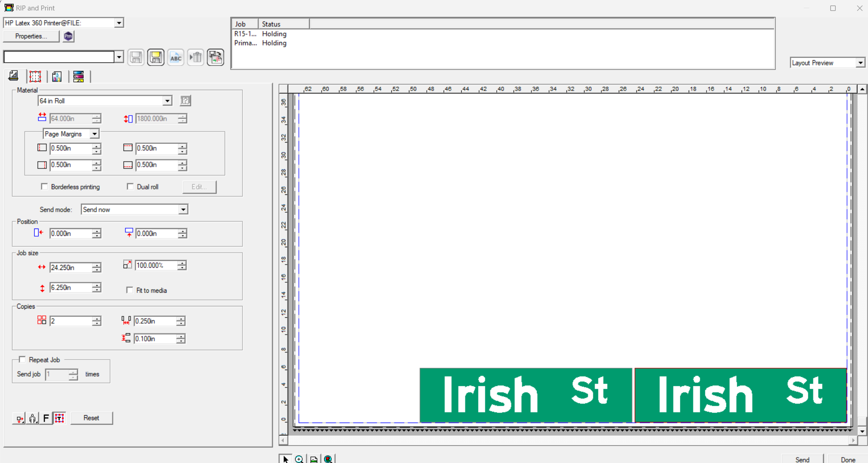Click the bottom page margin field
This screenshot has height=463, width=868.
coord(157,165)
